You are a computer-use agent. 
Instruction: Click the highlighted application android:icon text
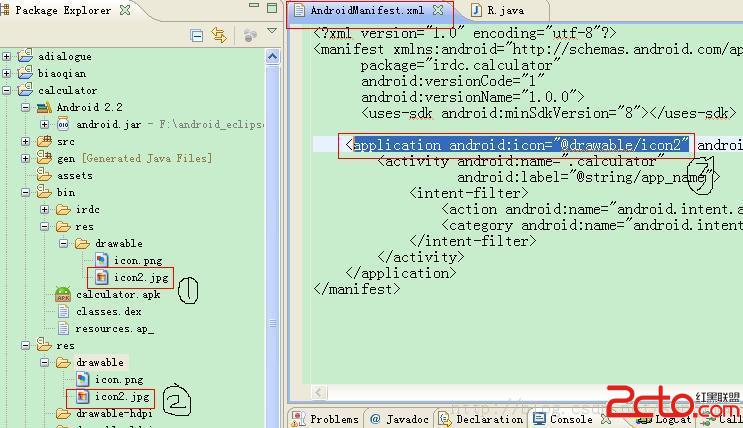(521, 145)
